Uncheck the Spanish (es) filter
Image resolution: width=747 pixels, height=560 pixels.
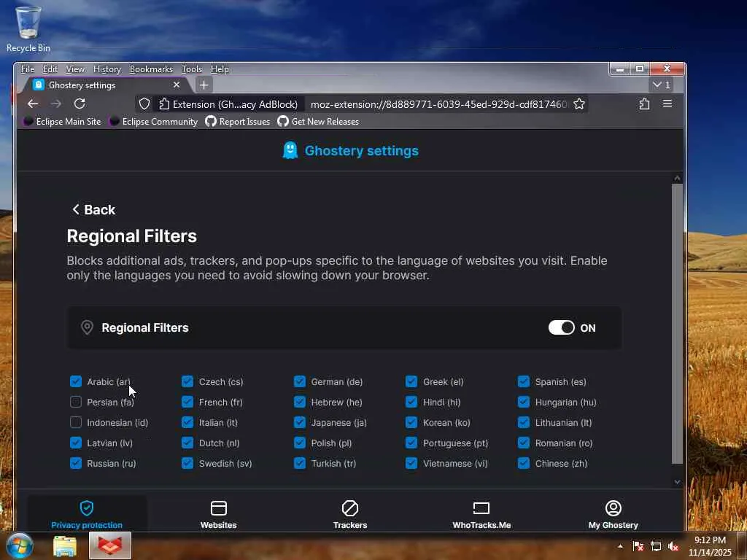pos(524,381)
